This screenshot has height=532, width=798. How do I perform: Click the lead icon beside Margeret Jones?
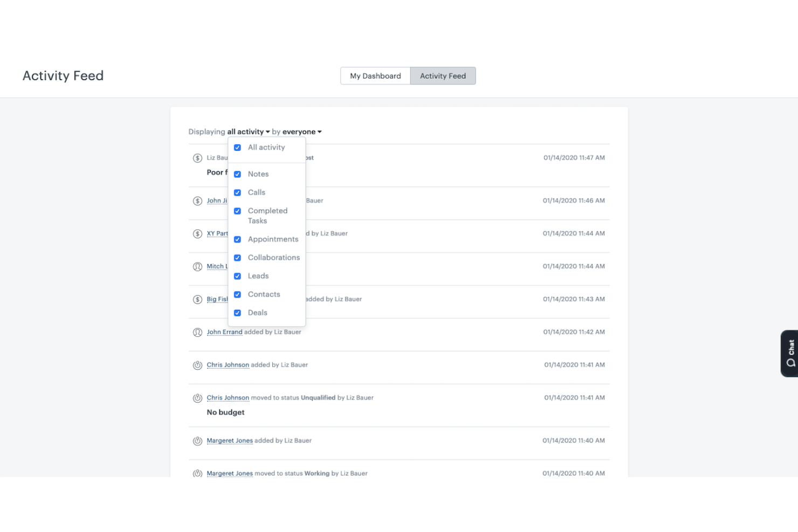pos(198,440)
